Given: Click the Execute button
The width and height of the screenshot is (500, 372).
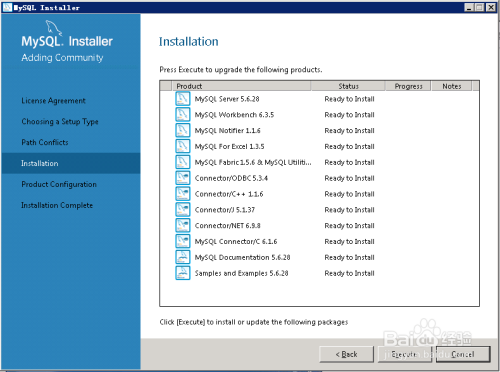Looking at the screenshot, I should (404, 354).
